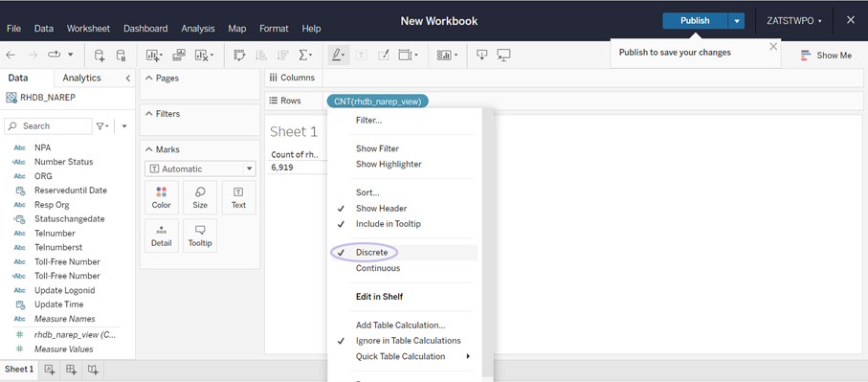
Task: Click the Text button on Marks card
Action: pyautogui.click(x=238, y=197)
